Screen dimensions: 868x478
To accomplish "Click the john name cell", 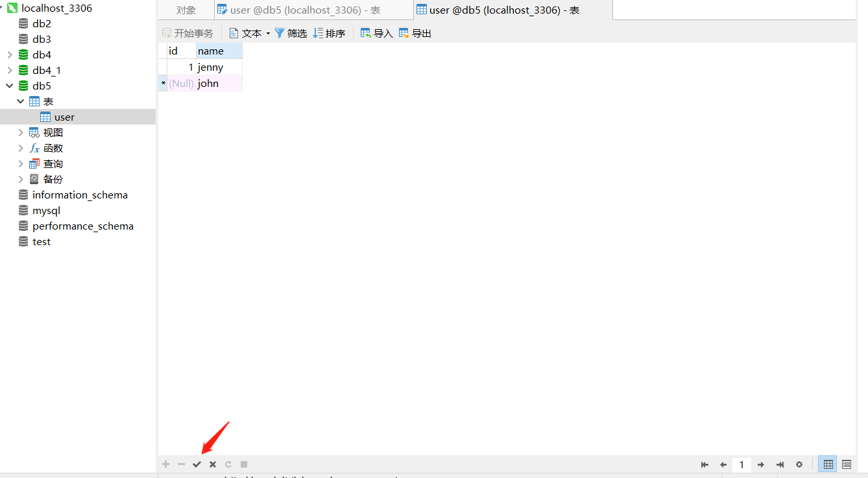I will tap(219, 83).
